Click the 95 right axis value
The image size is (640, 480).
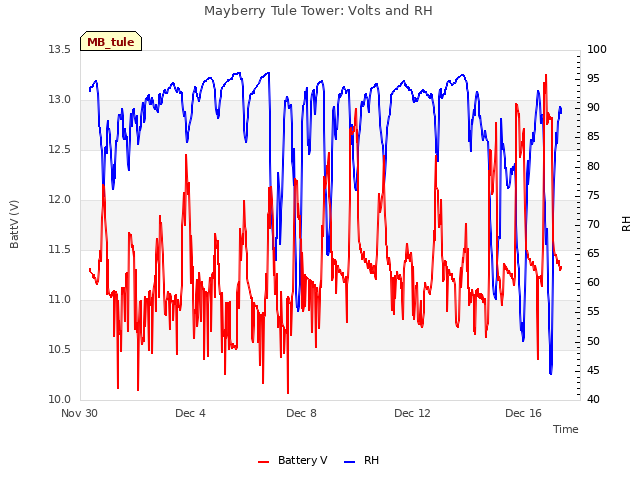pyautogui.click(x=593, y=78)
